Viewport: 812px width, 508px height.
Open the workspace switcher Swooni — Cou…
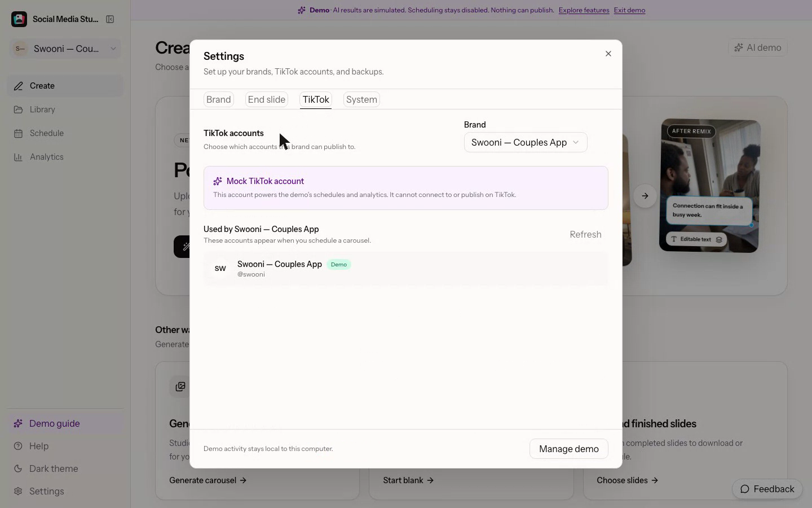65,49
